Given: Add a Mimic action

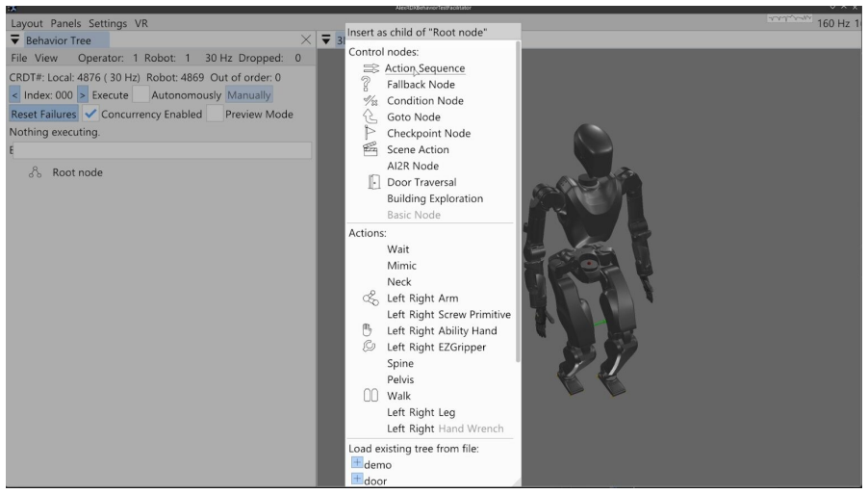Looking at the screenshot, I should (x=401, y=265).
